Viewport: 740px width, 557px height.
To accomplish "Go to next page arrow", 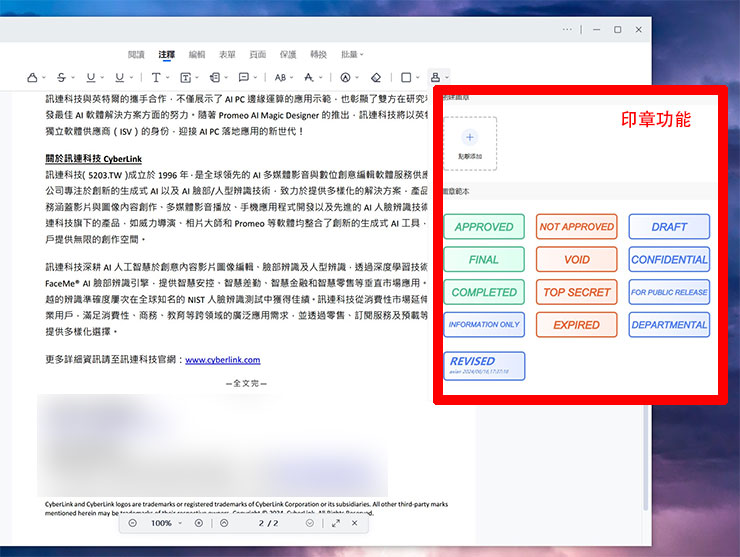I will coord(310,523).
